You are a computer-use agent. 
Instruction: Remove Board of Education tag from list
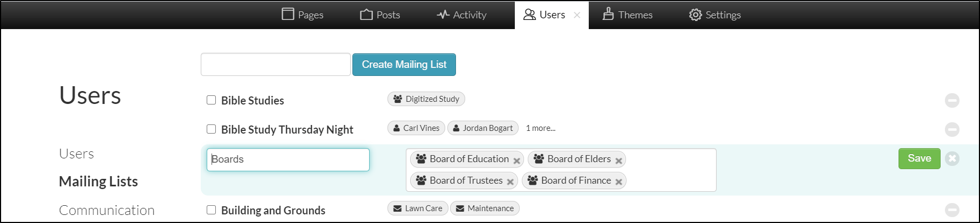[516, 161]
